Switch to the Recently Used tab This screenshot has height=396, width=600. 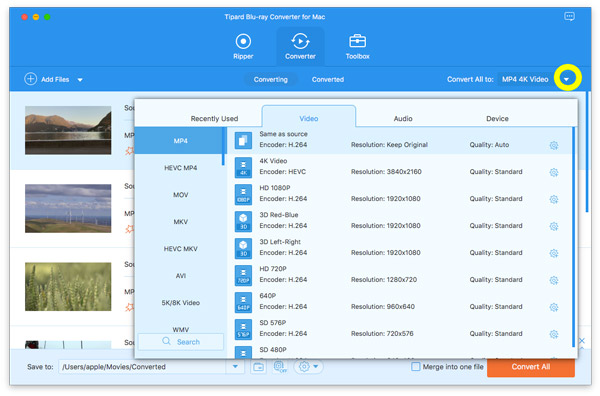tap(214, 119)
